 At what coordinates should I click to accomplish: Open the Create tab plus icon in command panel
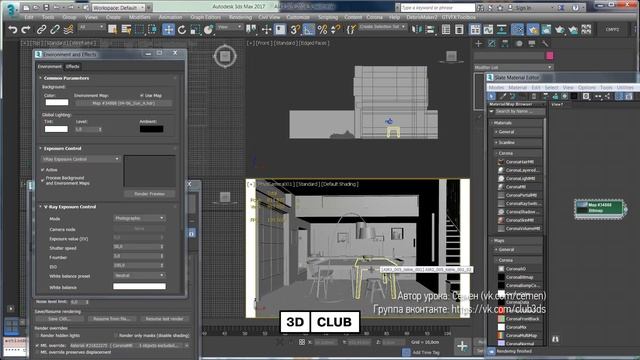coord(478,43)
